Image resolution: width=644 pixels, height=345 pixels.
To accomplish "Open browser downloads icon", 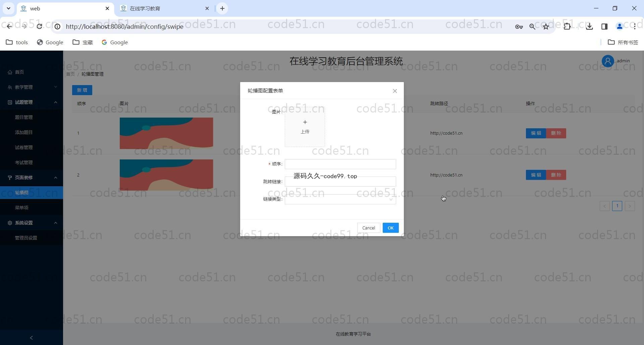I will [589, 26].
